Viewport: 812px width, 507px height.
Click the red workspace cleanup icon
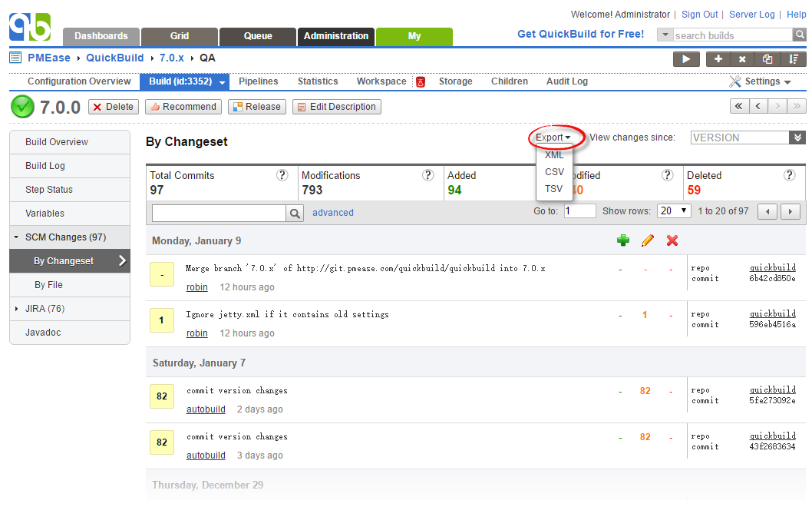tap(421, 82)
